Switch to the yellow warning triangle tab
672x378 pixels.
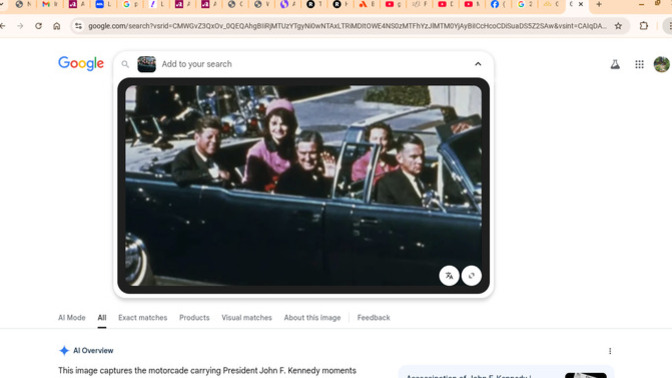point(547,4)
